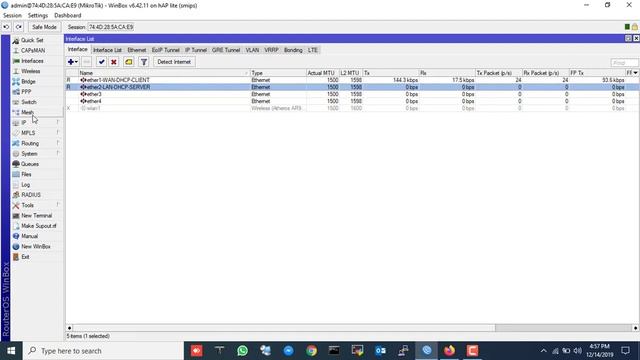Screen dimensions: 640x360
Task: Click Windows Start button
Action: point(11,351)
